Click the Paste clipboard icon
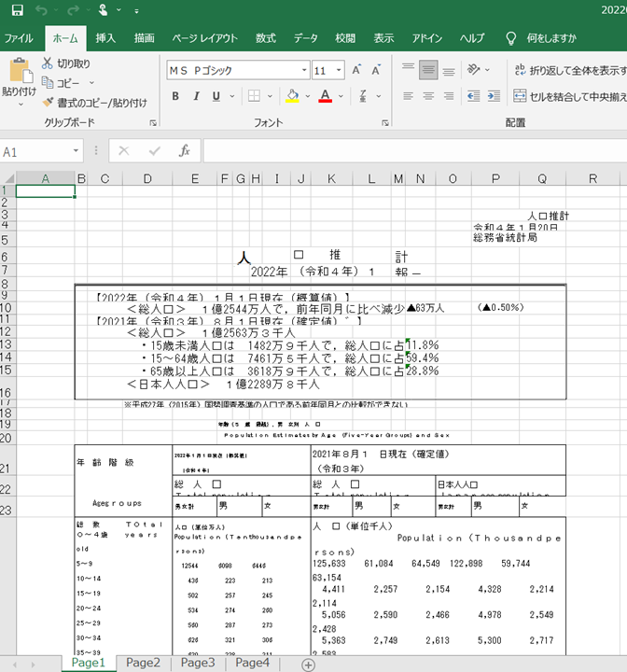The height and width of the screenshot is (672, 627). (x=20, y=70)
